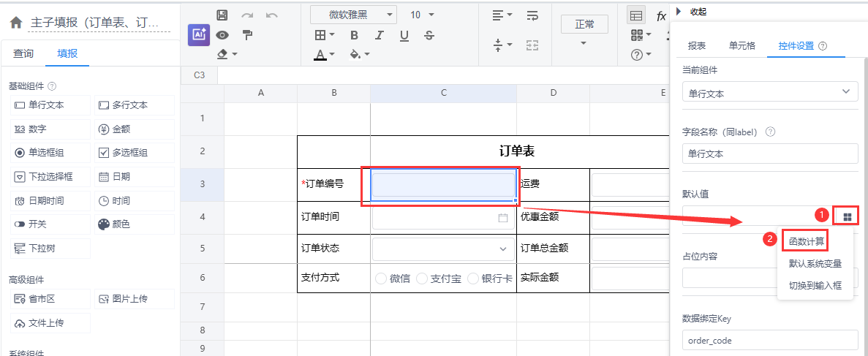Open the 微软雅黑 font dropdown

353,15
